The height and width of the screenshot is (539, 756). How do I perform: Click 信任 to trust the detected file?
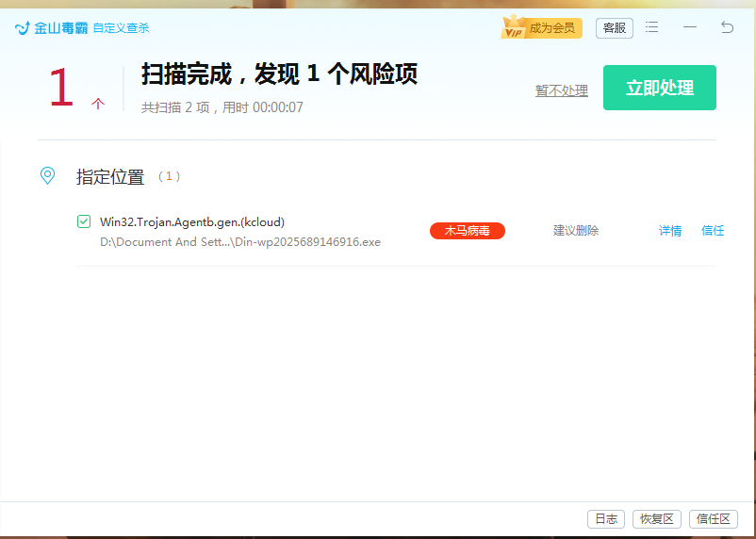pyautogui.click(x=713, y=231)
